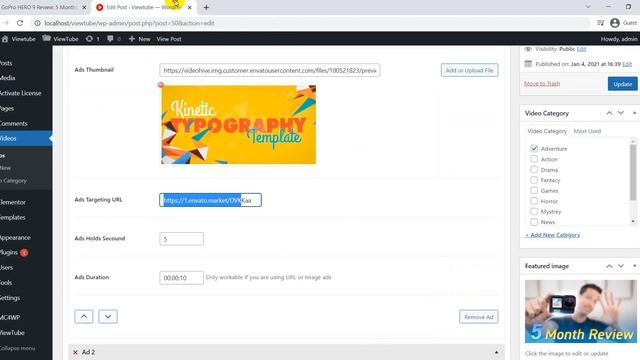Open the ViewTube admin bar theme menu
640x360 pixels.
(60, 39)
